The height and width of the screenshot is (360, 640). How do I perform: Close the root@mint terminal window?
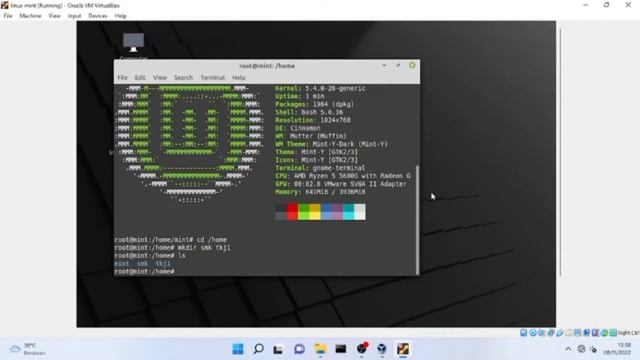click(x=412, y=65)
